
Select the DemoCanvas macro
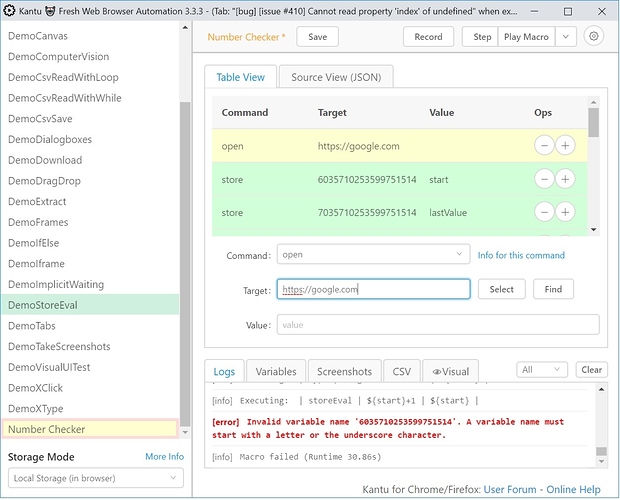[x=91, y=36]
